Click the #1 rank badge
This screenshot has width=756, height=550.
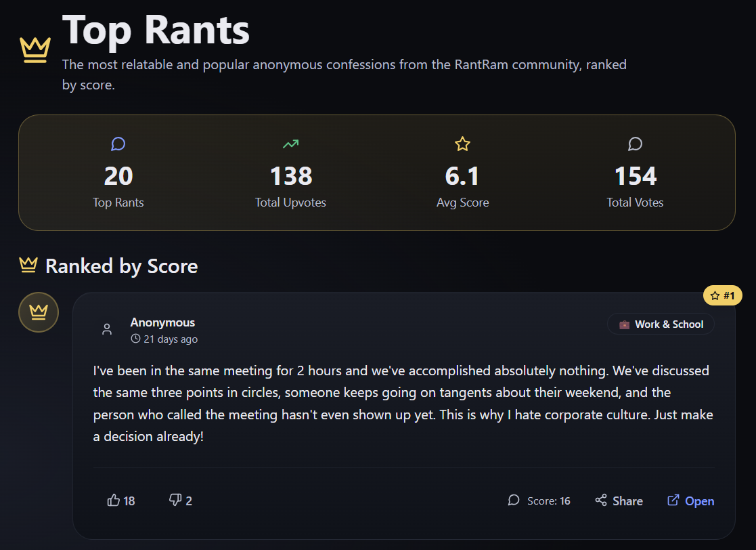pos(723,295)
